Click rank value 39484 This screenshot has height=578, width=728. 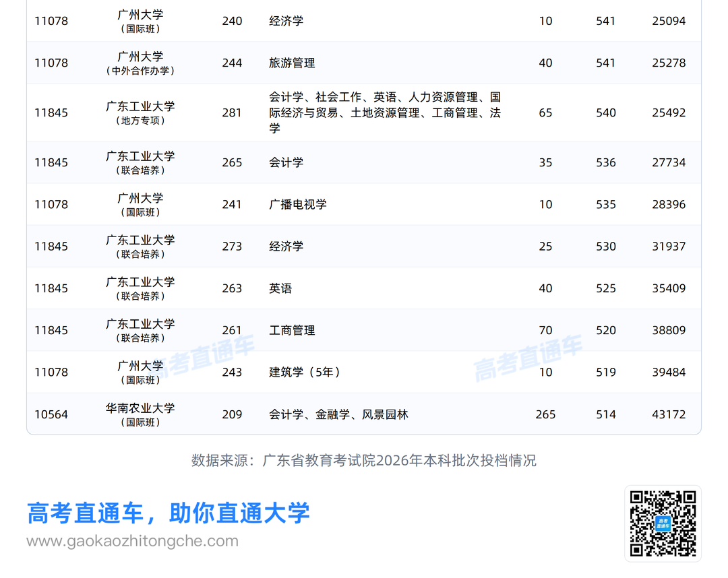pyautogui.click(x=669, y=372)
